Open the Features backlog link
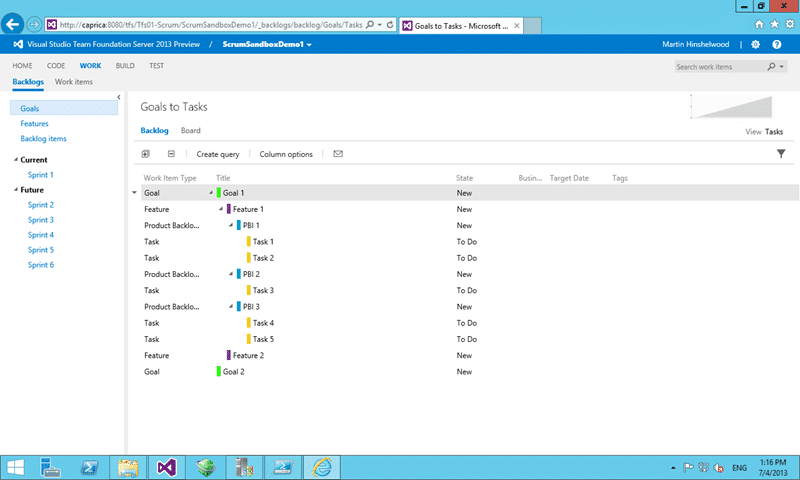This screenshot has height=480, width=800. (34, 123)
